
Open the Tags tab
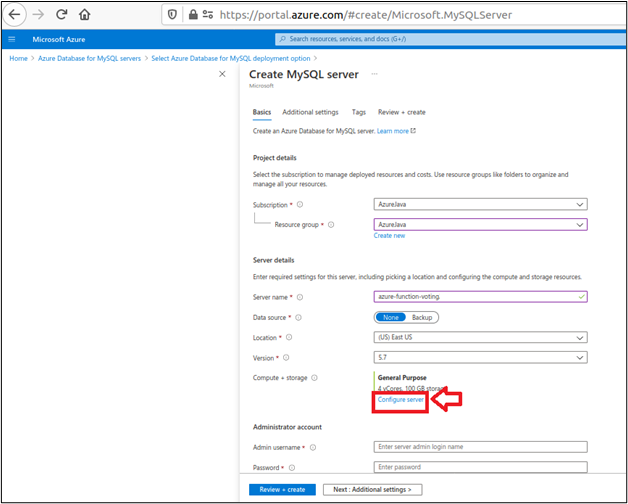tap(359, 112)
